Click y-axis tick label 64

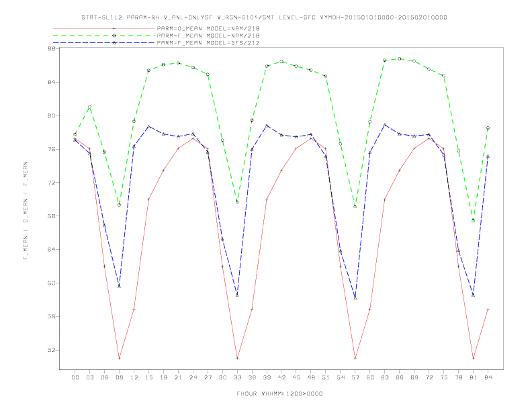[52, 250]
